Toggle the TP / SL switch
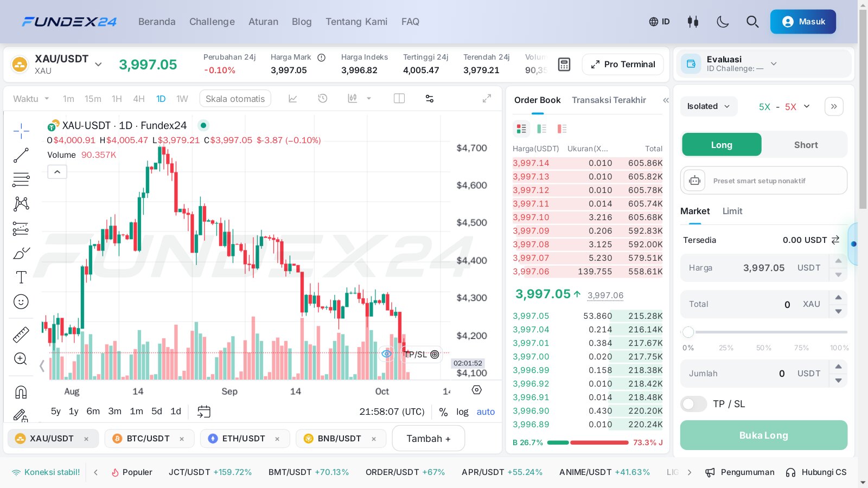 694,404
